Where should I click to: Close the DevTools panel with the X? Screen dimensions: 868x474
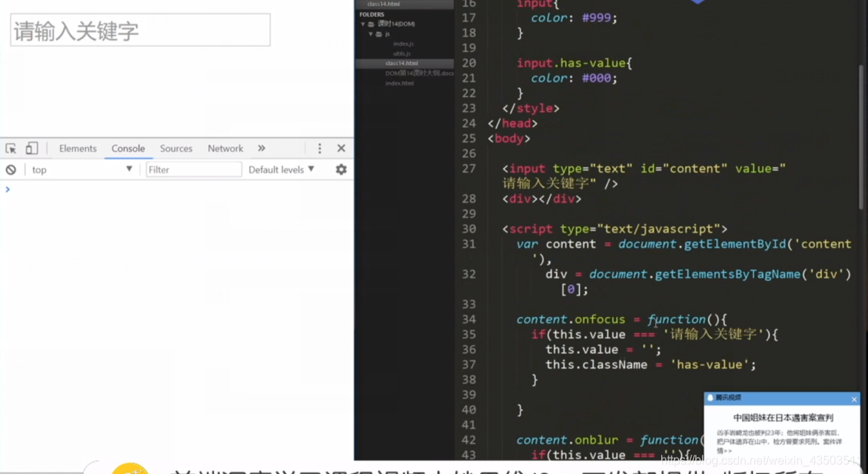(x=341, y=148)
